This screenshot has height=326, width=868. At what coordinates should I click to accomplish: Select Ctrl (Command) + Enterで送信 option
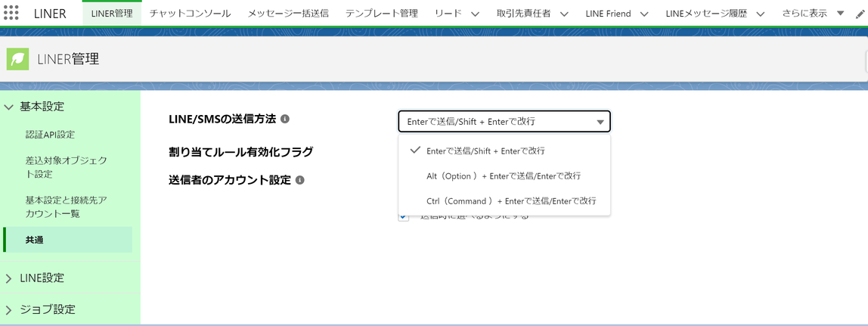click(504, 200)
